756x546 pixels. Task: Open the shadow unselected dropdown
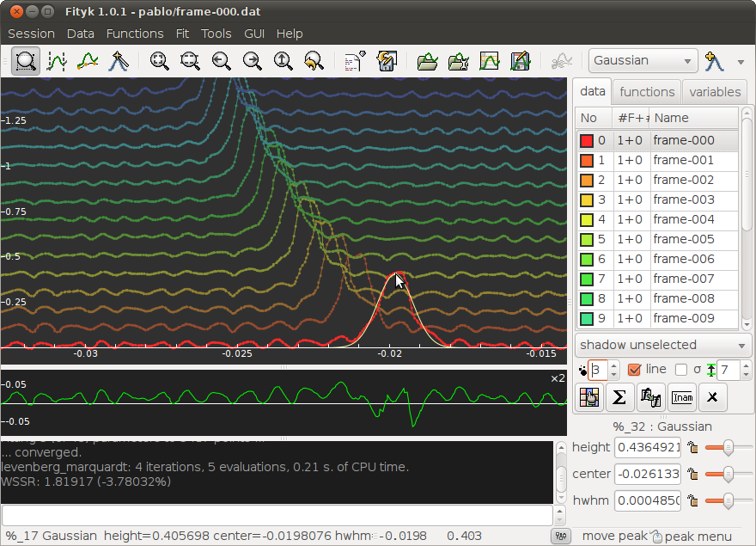coord(662,345)
